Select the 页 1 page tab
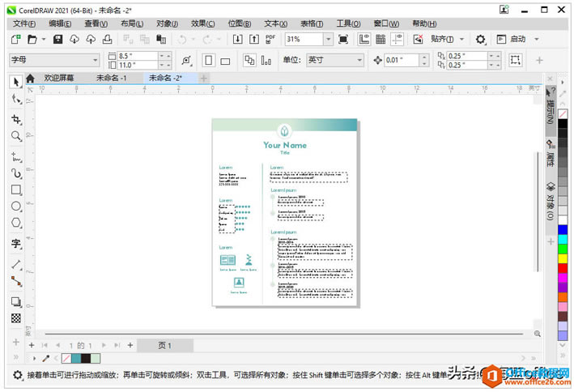Screen dimensions: 574x392 [164, 346]
